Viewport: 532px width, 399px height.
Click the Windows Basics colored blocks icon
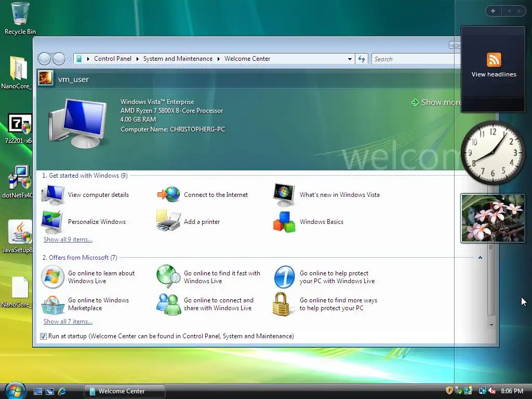point(284,222)
